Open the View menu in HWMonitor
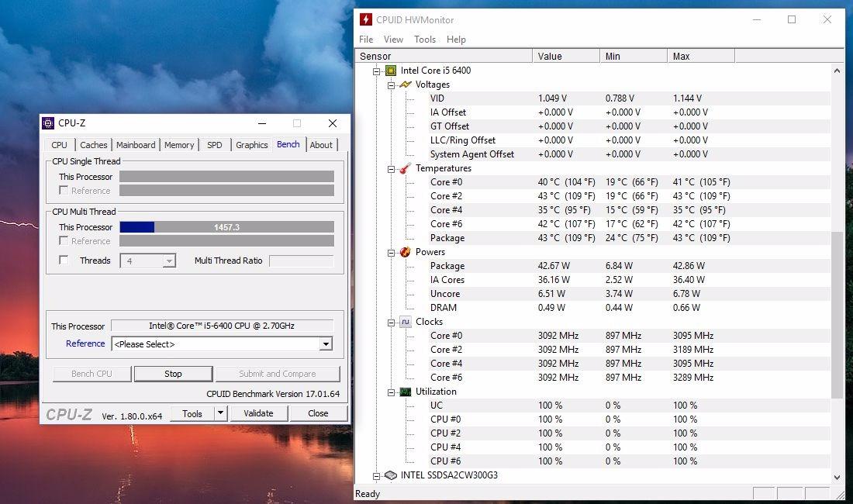Viewport: 853px width, 504px height. pos(393,39)
